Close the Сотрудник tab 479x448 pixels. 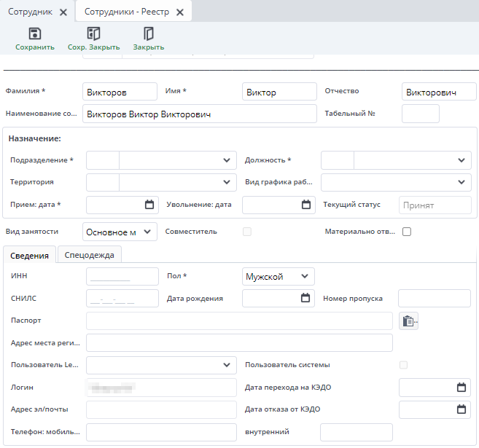pos(63,12)
